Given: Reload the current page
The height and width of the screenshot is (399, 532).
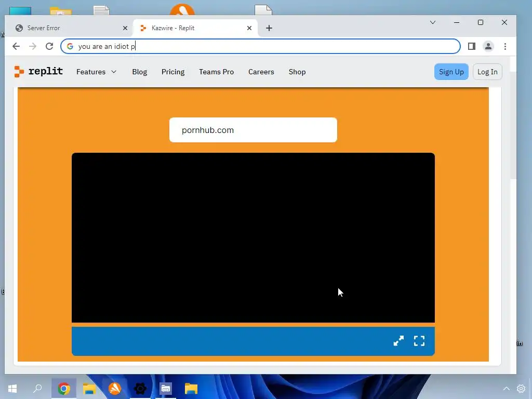Looking at the screenshot, I should click(x=49, y=46).
